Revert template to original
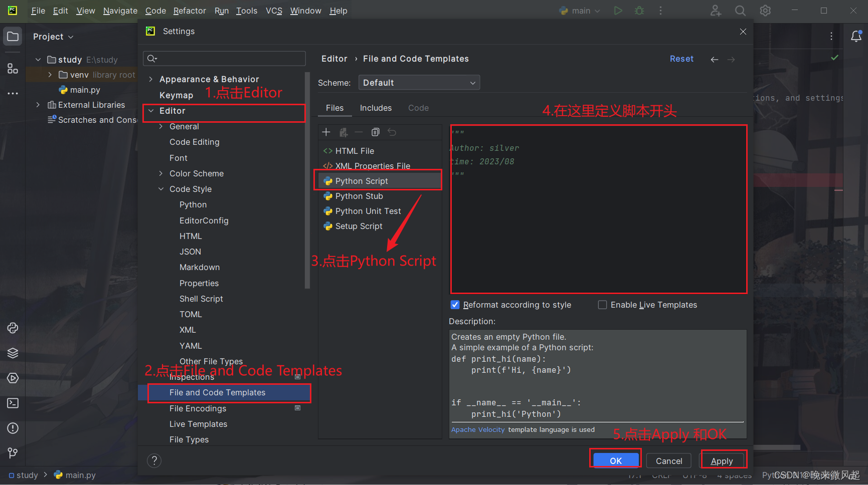Screen dimensions: 868x485 pyautogui.click(x=392, y=132)
